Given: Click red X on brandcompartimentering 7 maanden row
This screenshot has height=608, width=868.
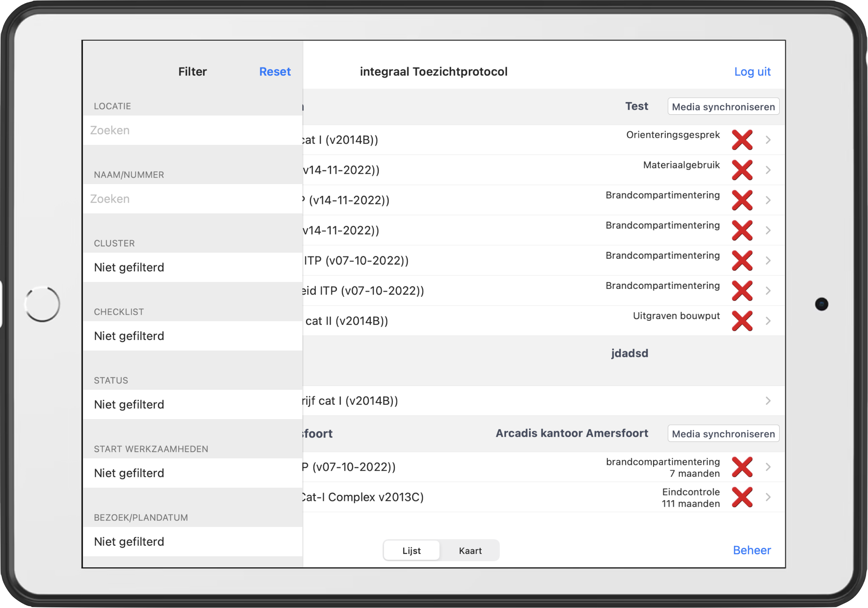Looking at the screenshot, I should point(742,467).
